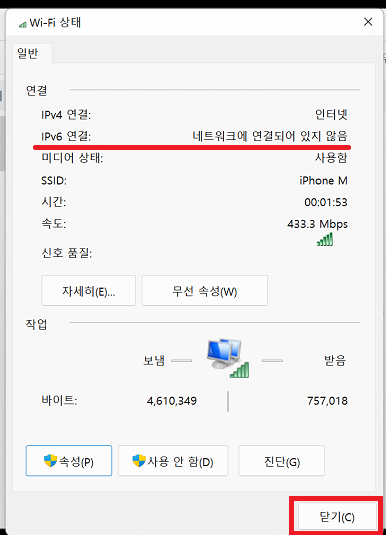
Task: Click the 속도 label
Action: 54,224
